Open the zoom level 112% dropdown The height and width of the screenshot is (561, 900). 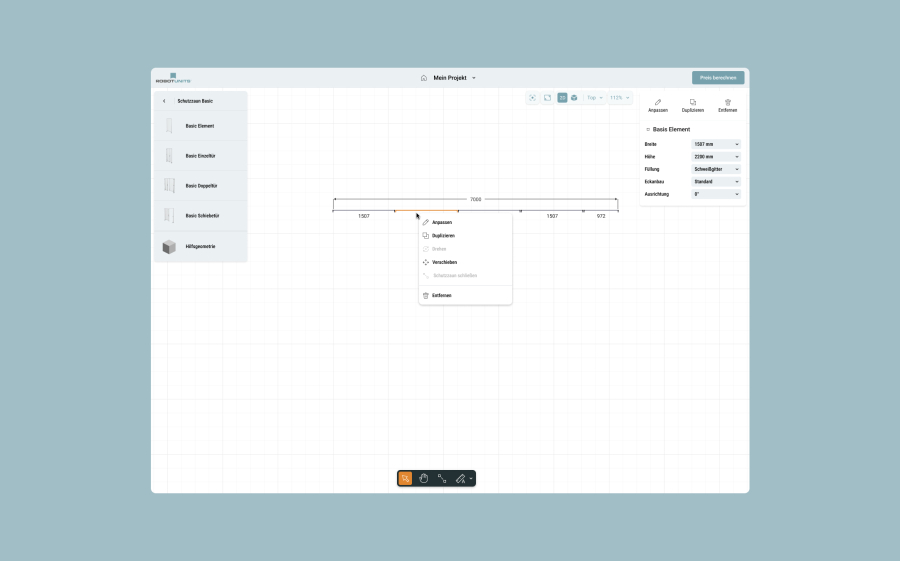[620, 98]
